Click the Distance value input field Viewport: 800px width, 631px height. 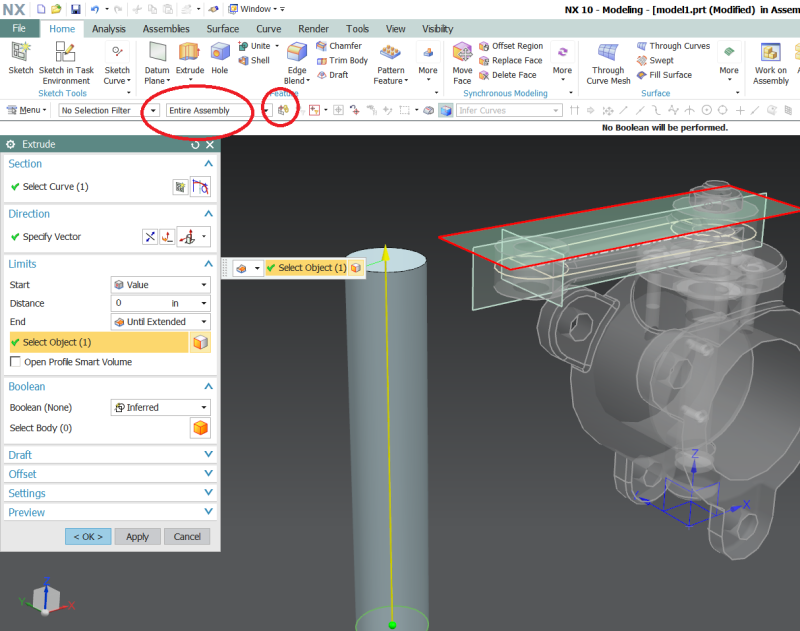tap(140, 303)
